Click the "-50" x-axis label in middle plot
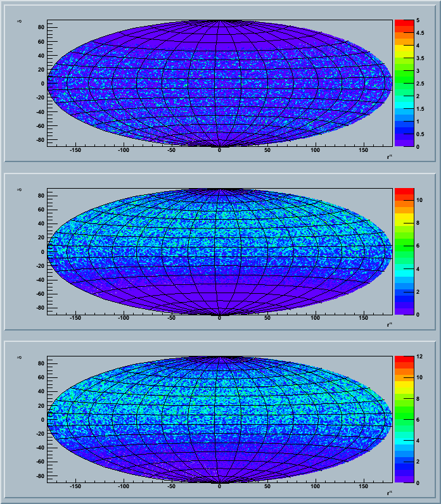The width and height of the screenshot is (441, 504). pyautogui.click(x=172, y=318)
